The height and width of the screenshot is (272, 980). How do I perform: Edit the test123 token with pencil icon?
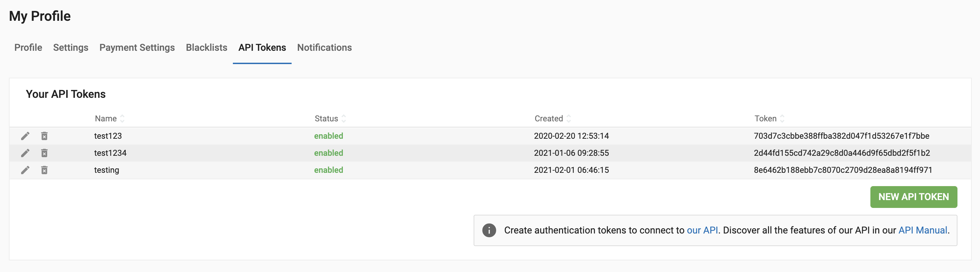pos(25,136)
